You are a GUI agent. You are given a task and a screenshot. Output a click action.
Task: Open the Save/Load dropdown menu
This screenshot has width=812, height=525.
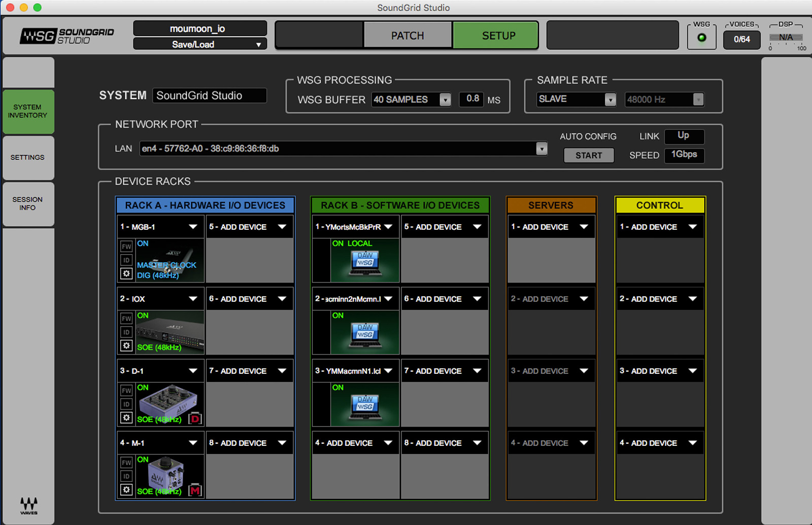[200, 44]
